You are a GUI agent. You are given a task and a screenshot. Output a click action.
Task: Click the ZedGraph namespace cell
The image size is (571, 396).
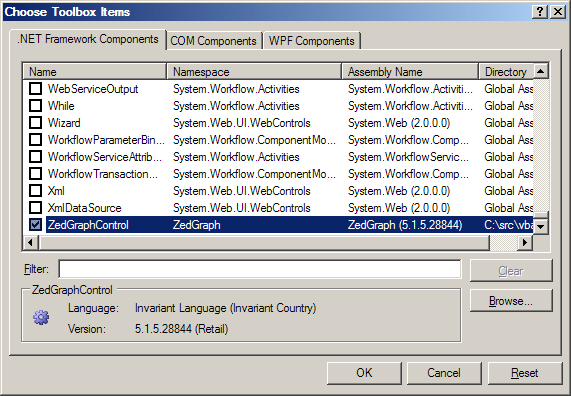pyautogui.click(x=197, y=225)
